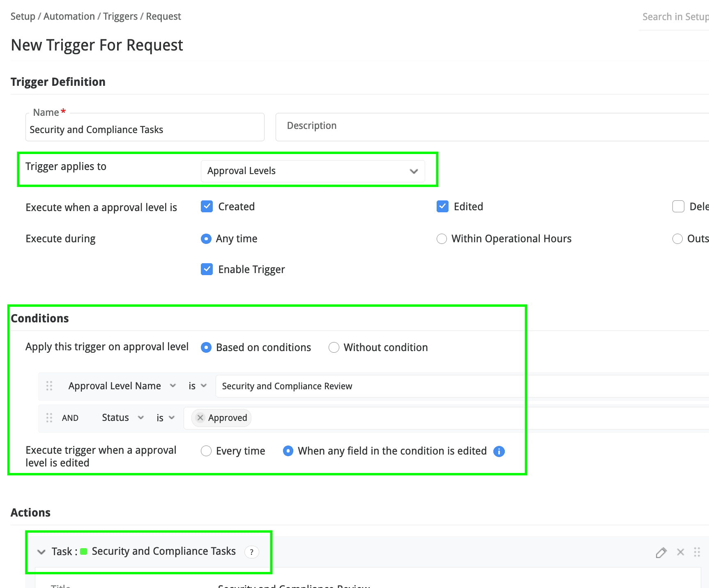This screenshot has width=709, height=588.
Task: Collapse the Security and Compliance Tasks action
Action: (41, 552)
